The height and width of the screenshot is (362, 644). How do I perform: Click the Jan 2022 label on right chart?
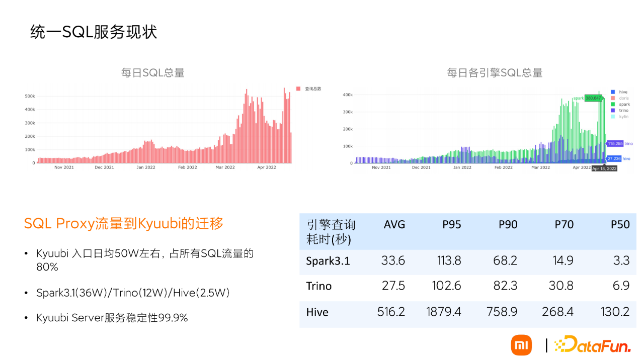(462, 167)
